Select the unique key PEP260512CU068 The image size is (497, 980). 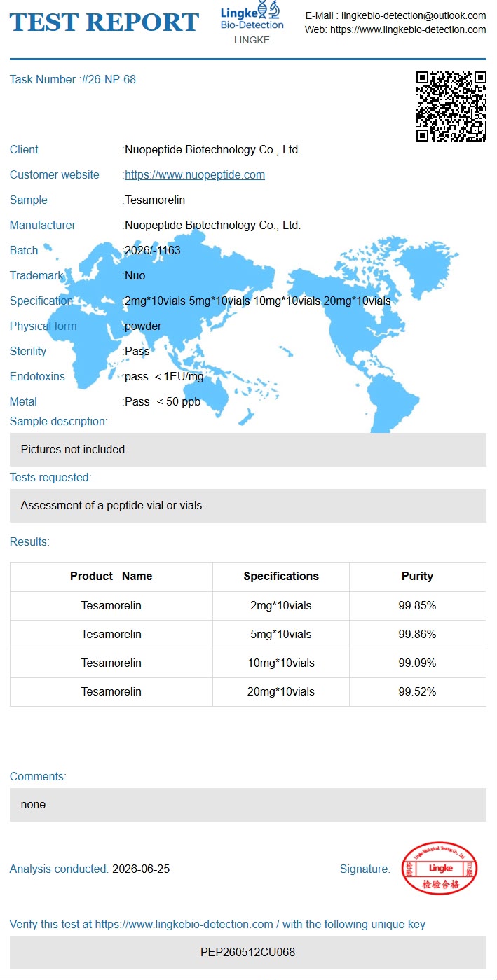pyautogui.click(x=248, y=953)
